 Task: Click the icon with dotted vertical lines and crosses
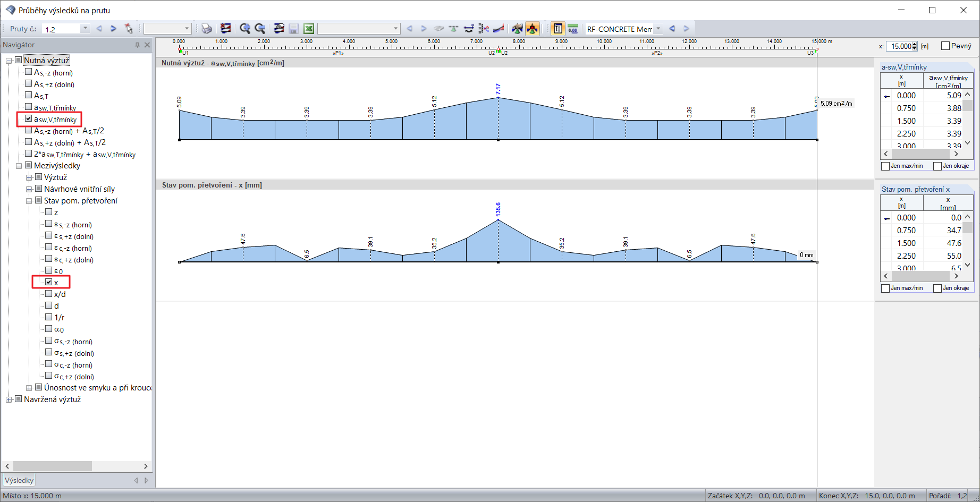(x=484, y=29)
